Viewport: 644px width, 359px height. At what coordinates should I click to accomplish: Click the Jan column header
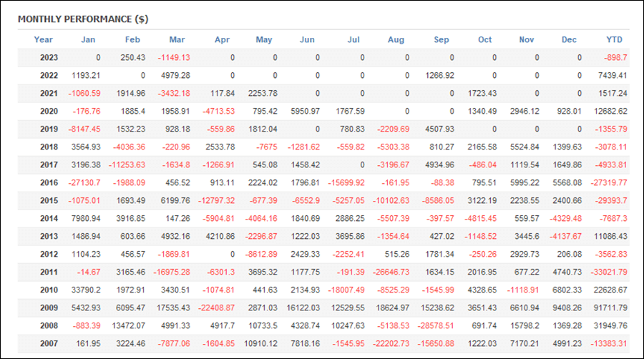click(x=88, y=39)
